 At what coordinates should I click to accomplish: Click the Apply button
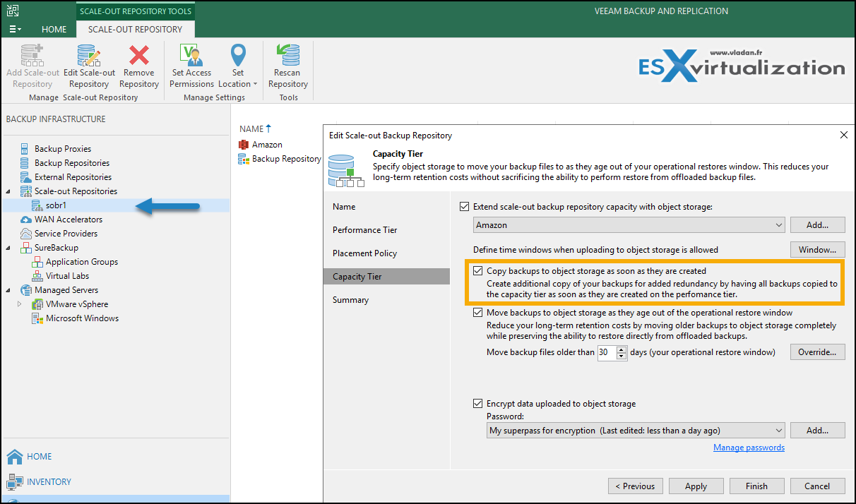coord(696,486)
